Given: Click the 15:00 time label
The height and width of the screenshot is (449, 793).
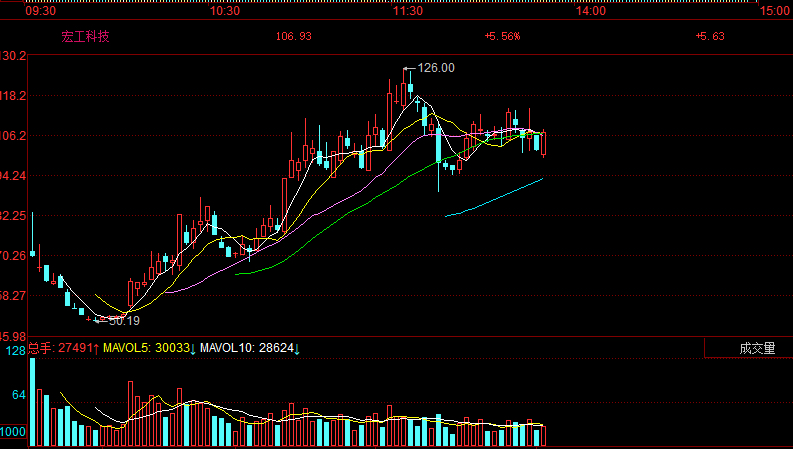Looking at the screenshot, I should pyautogui.click(x=775, y=11).
